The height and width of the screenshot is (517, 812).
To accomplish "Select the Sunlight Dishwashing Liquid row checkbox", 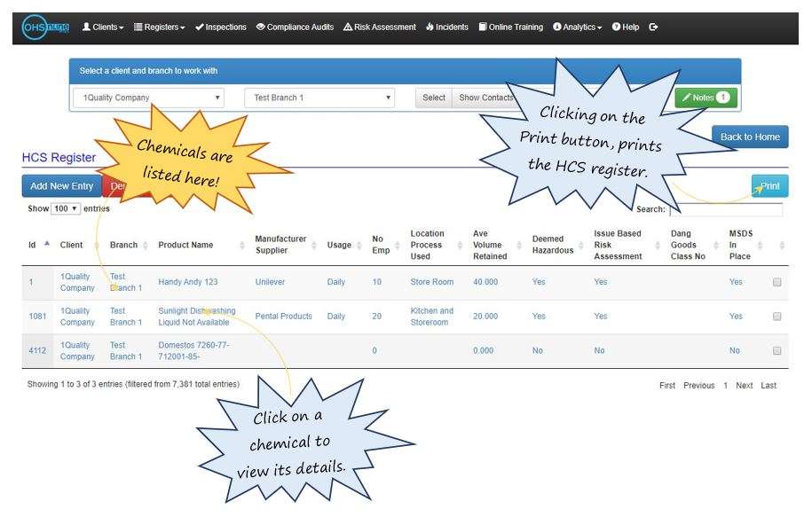I will [x=776, y=316].
